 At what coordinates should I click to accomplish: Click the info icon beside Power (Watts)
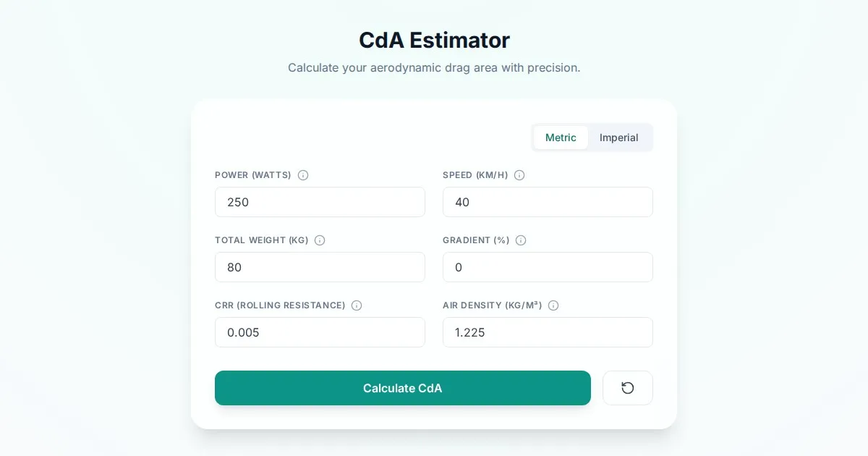coord(303,175)
